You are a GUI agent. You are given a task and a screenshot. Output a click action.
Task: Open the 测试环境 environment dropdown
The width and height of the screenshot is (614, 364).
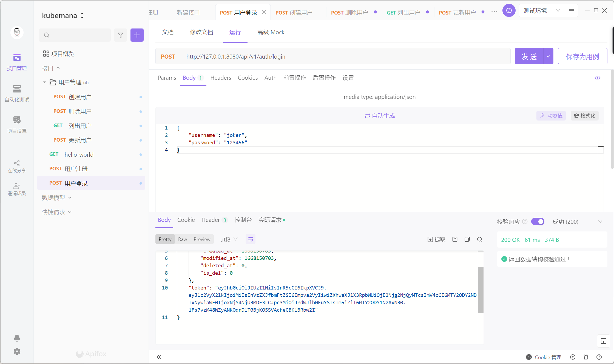[542, 11]
